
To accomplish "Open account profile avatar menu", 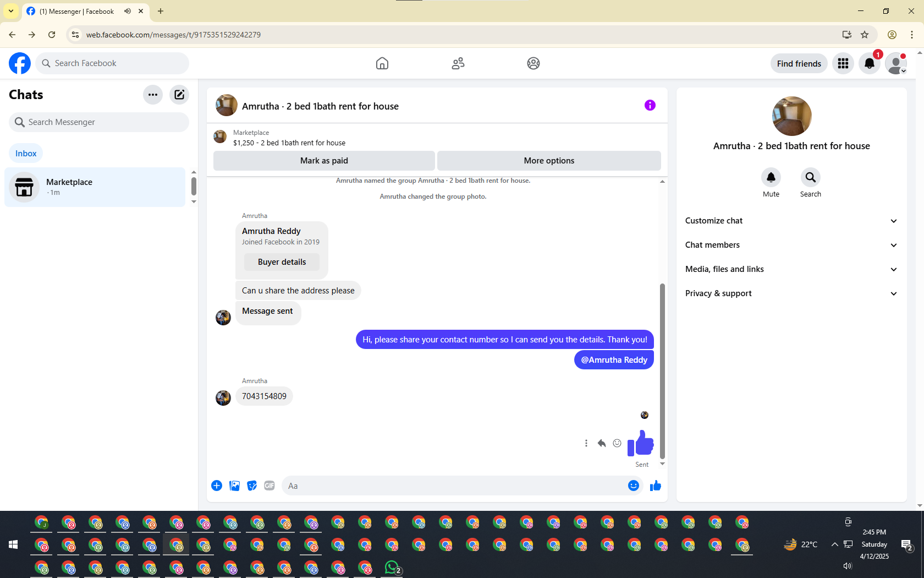I will [896, 63].
